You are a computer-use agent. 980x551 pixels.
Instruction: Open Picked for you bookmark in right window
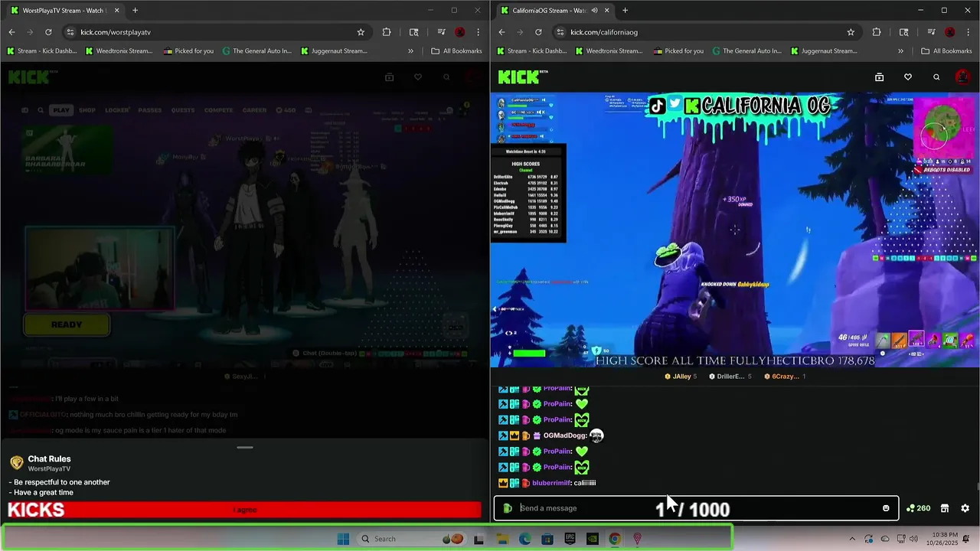(678, 51)
